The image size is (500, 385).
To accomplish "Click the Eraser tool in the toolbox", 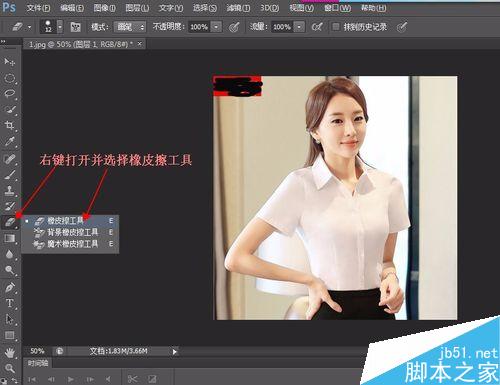I will click(x=9, y=222).
